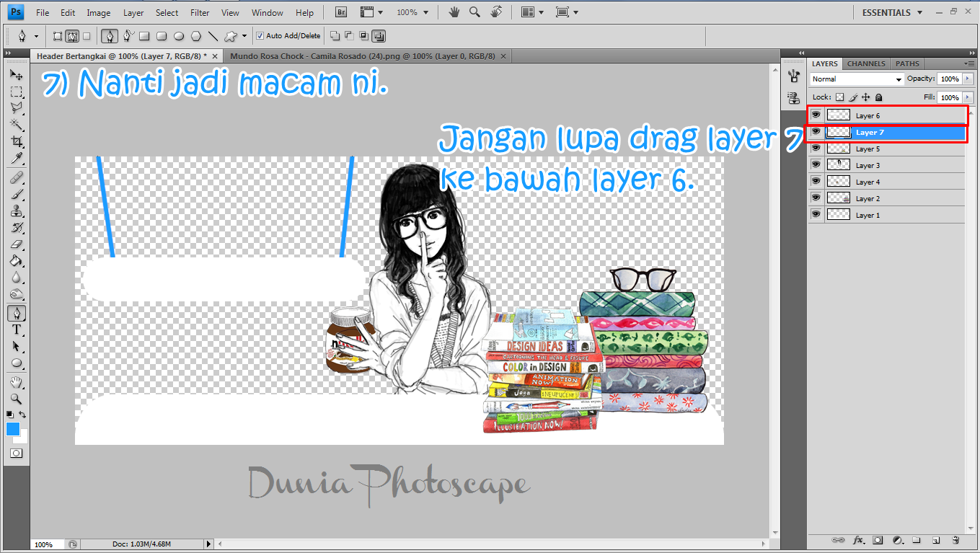Click the blue foreground color swatch
Image resolution: width=980 pixels, height=553 pixels.
click(13, 429)
